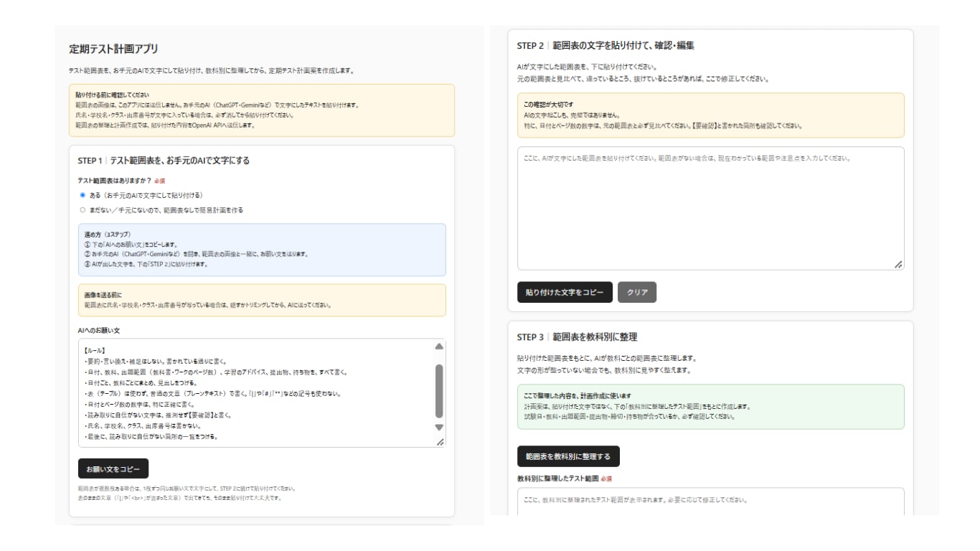This screenshot has width=980, height=551.
Task: Click the お願い文をコピー button
Action: [113, 468]
